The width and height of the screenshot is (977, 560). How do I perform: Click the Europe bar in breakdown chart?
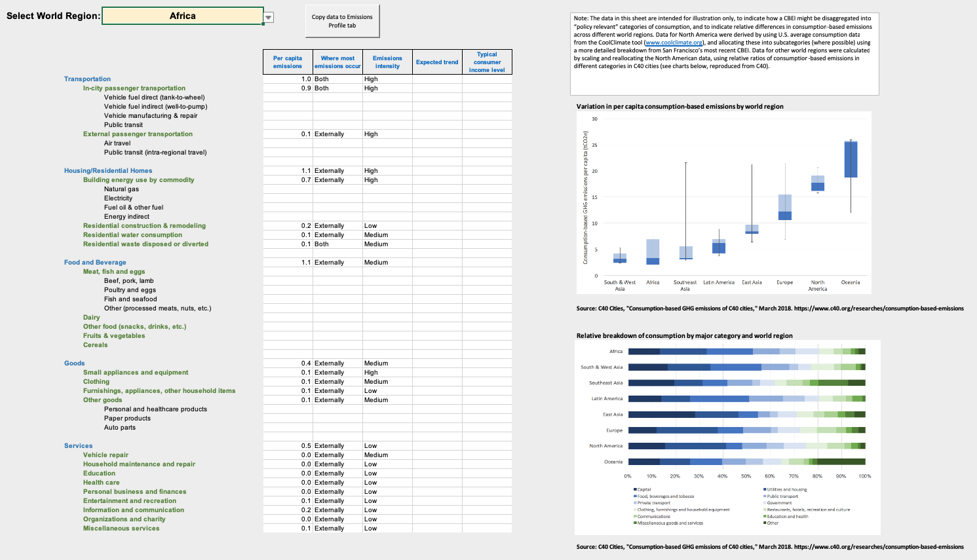point(746,430)
